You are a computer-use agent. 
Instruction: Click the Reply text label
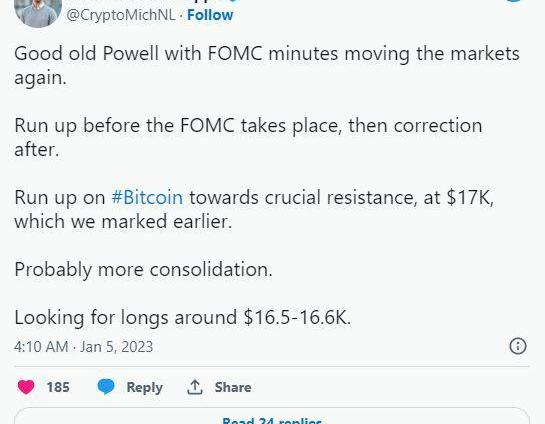(x=145, y=388)
